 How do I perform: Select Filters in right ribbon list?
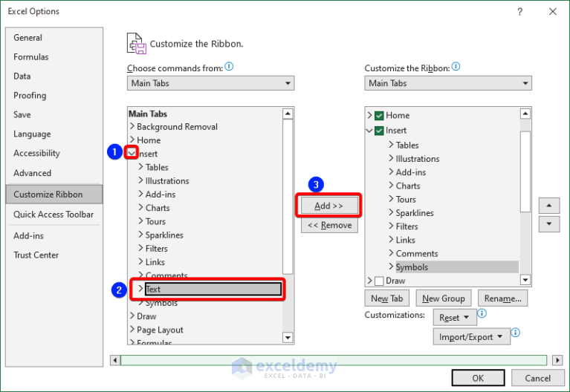pyautogui.click(x=407, y=226)
